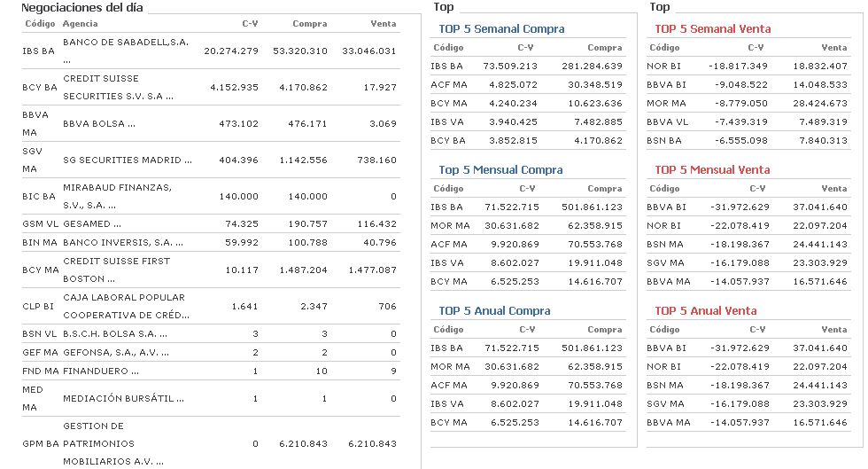868x469 pixels.
Task: Open GEFONSA, S.A., A.V. agency
Action: 117,352
